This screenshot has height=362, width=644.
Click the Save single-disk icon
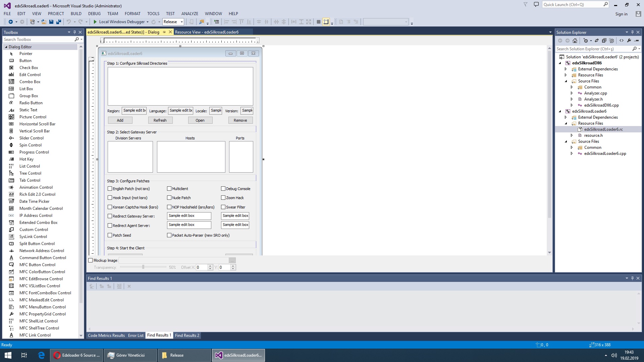point(51,22)
